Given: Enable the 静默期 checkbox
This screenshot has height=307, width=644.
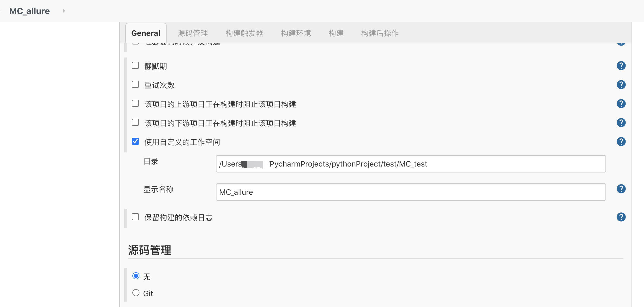Looking at the screenshot, I should point(135,66).
